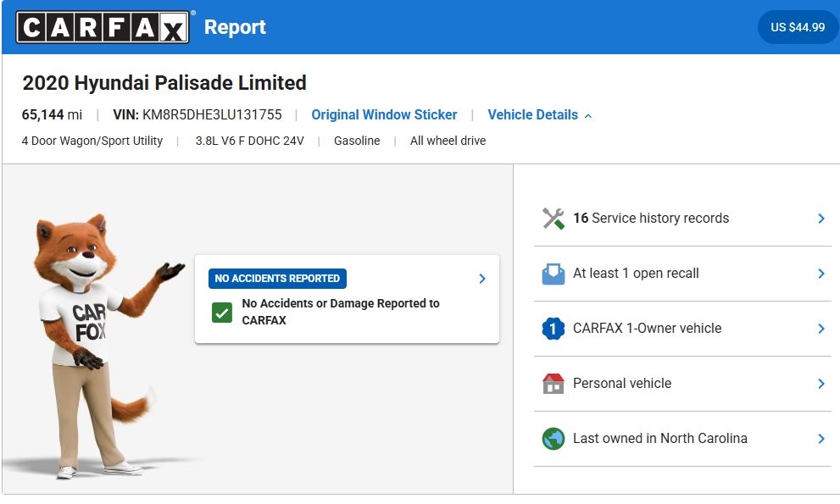Click the personal vehicle house icon
The height and width of the screenshot is (504, 840).
554,384
